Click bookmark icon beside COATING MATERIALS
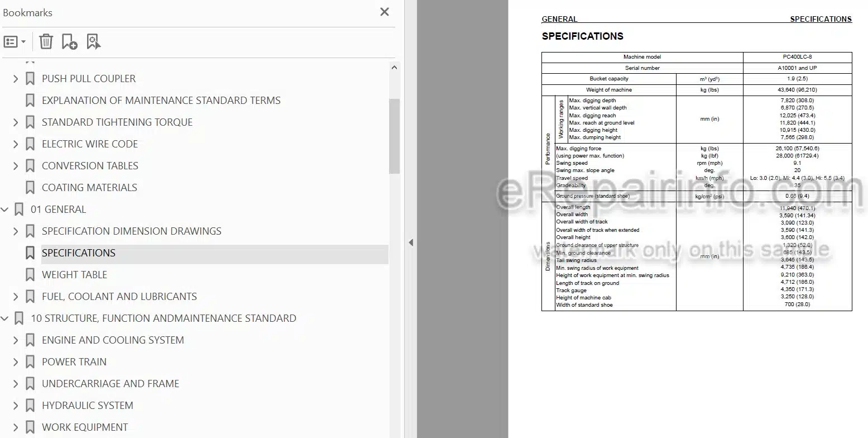868x438 pixels. 30,188
